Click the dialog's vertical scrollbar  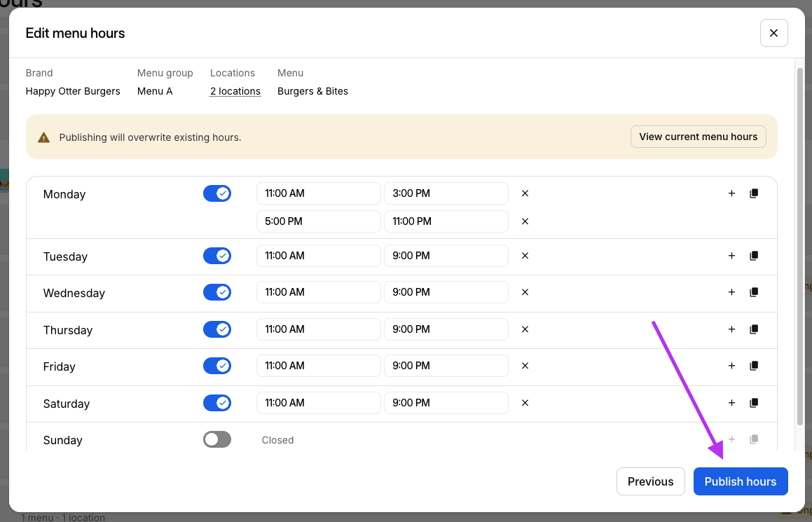click(800, 245)
